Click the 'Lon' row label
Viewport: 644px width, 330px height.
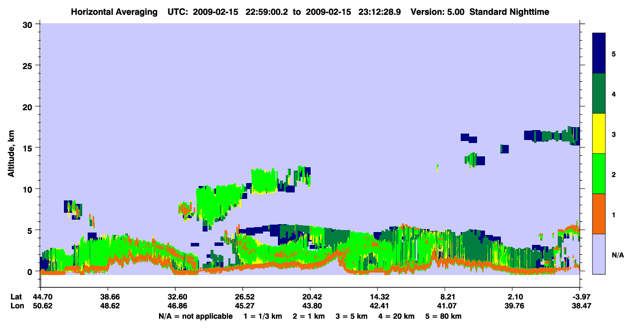click(x=17, y=306)
